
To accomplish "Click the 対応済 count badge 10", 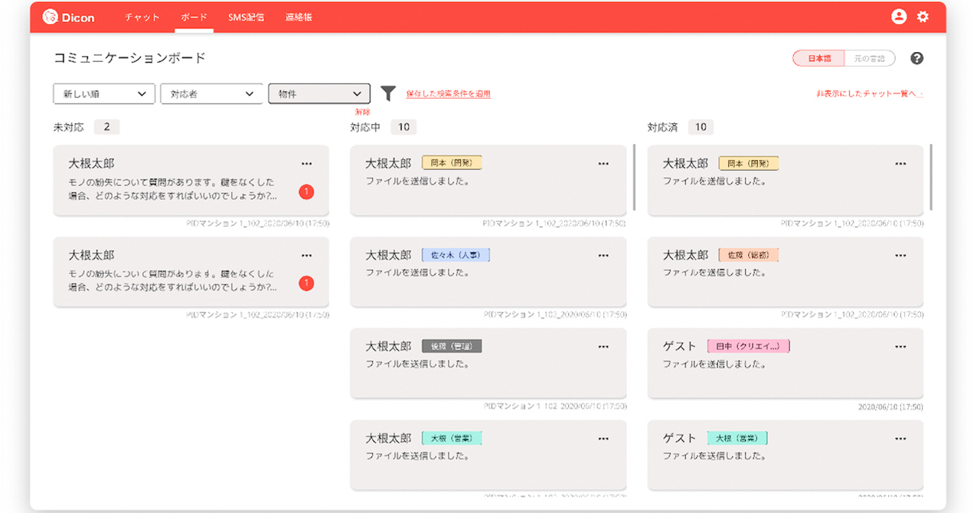I will (x=701, y=127).
